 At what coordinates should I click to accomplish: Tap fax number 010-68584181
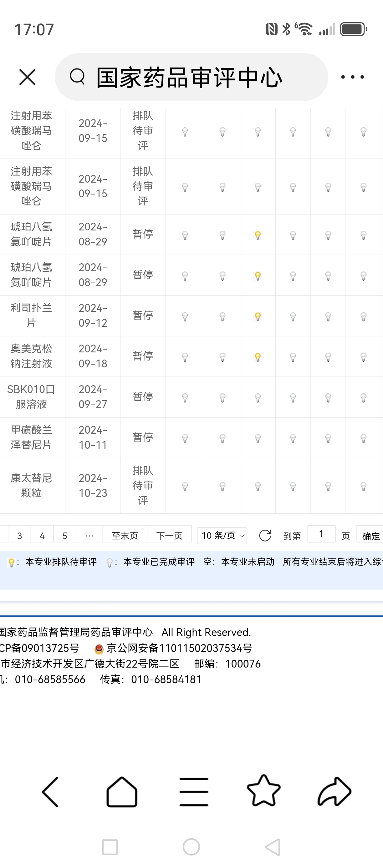pos(166,679)
